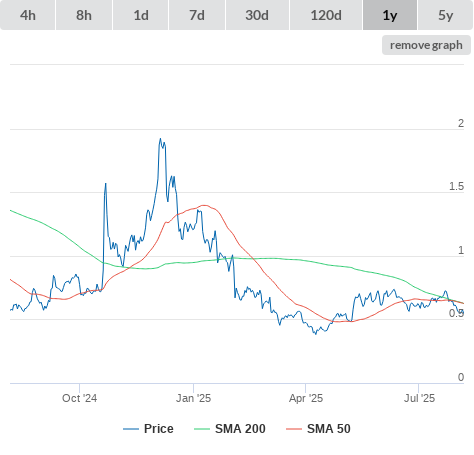
Task: Click the green SMA 200 line marker
Action: click(202, 429)
